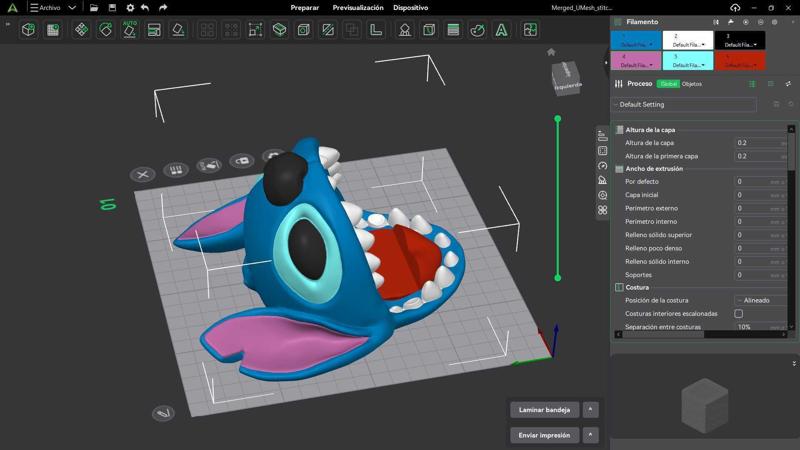Switch process mode to Objetos
The height and width of the screenshot is (450, 800).
click(692, 84)
